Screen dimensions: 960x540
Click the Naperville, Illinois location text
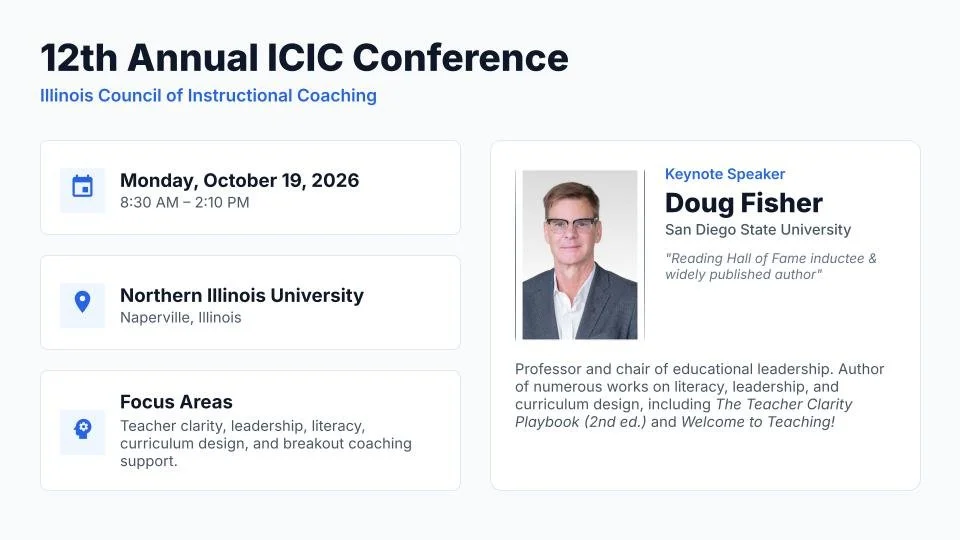pyautogui.click(x=181, y=318)
